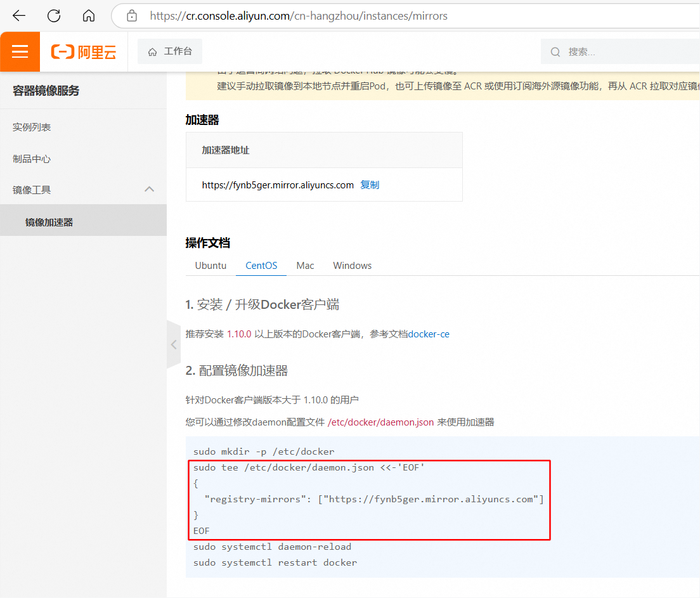700x598 pixels.
Task: Switch to the Ubuntu tab
Action: [x=211, y=265]
